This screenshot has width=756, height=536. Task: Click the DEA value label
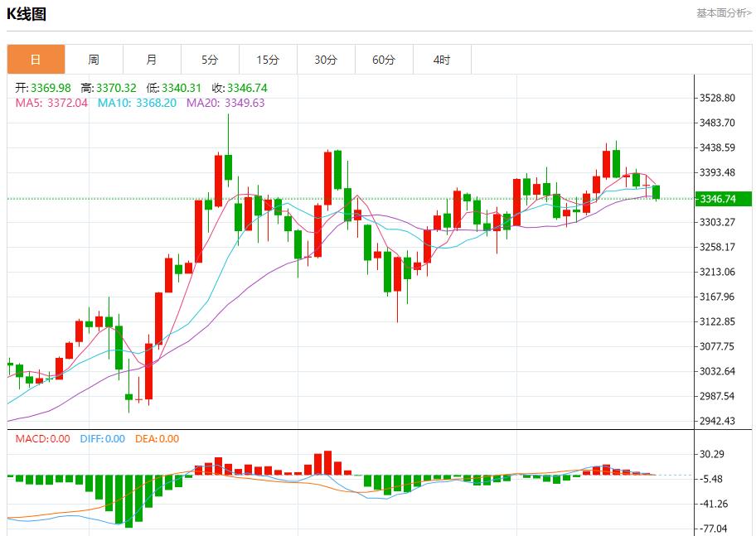pyautogui.click(x=157, y=438)
